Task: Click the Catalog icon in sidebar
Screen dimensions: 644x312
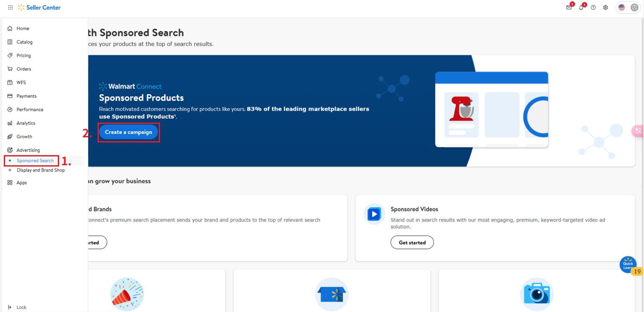Action: [x=10, y=42]
